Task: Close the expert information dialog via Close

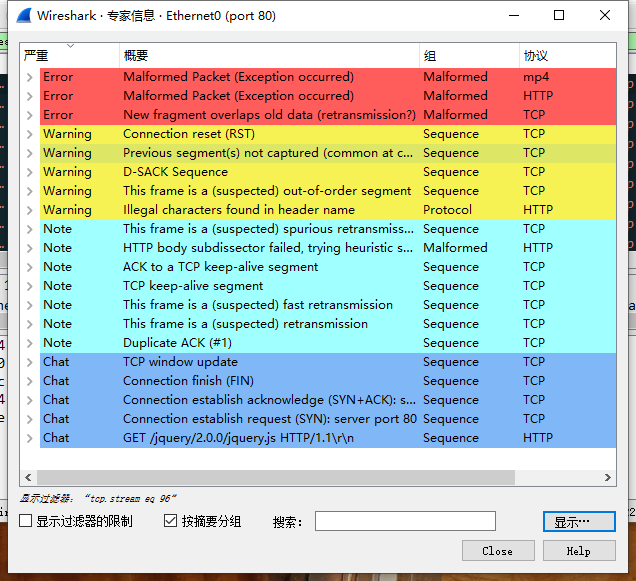Action: click(498, 551)
